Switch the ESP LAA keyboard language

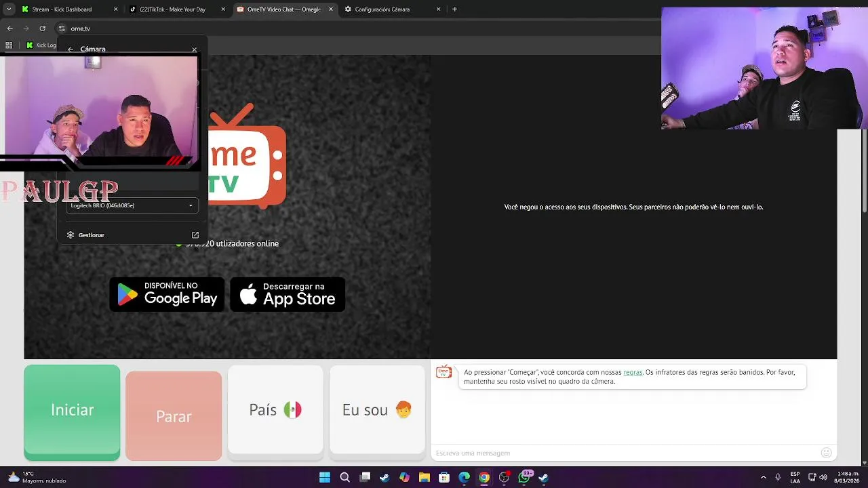[x=795, y=477]
